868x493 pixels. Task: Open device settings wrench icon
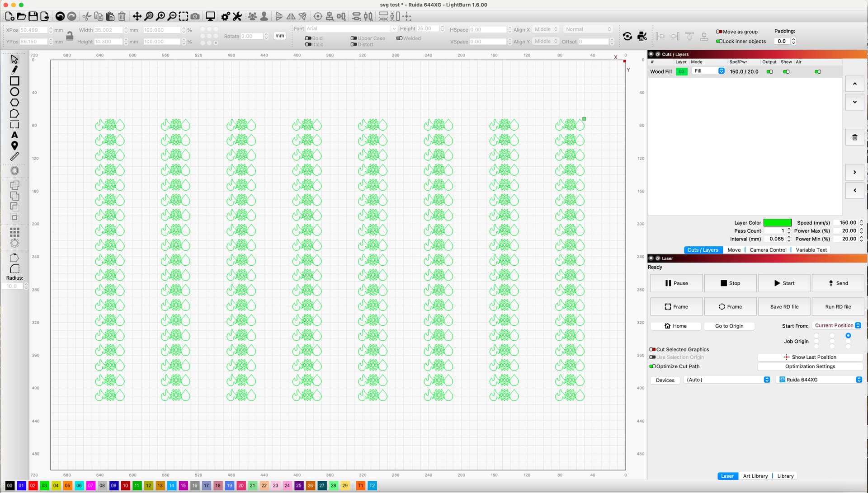(237, 16)
